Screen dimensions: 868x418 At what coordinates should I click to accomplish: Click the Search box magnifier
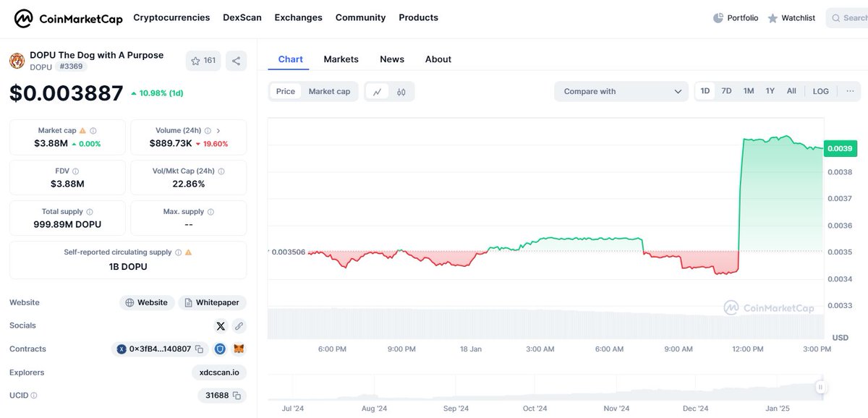pos(836,18)
